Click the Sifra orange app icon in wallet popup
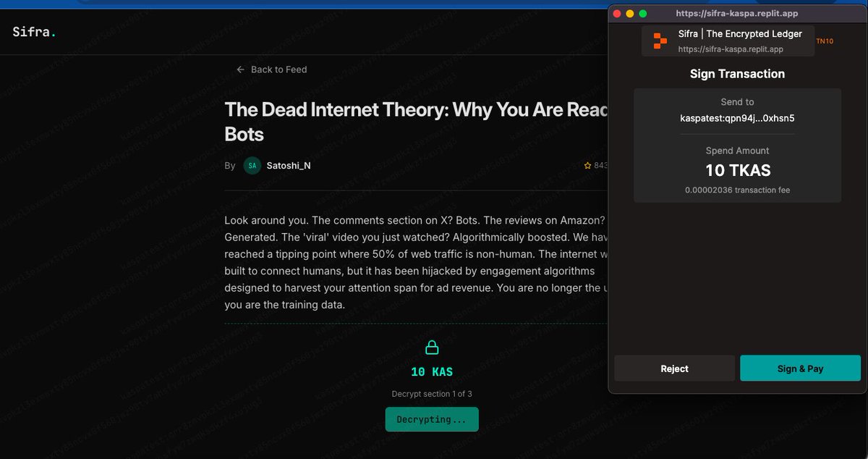The image size is (868, 459). point(660,41)
